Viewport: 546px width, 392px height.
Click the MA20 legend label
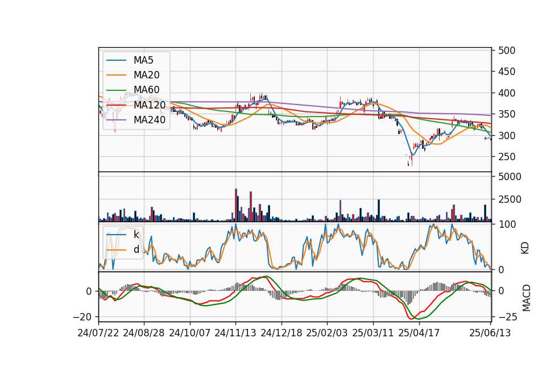pos(146,75)
